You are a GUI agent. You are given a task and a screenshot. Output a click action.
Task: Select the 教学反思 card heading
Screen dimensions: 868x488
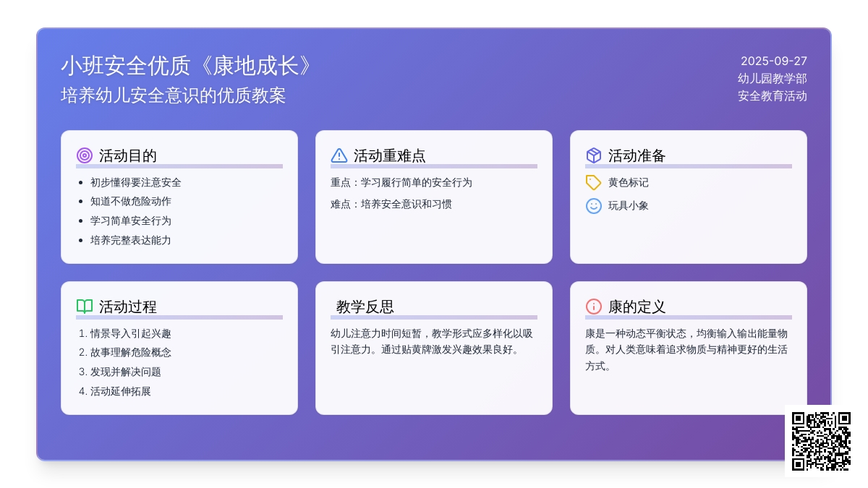click(365, 307)
